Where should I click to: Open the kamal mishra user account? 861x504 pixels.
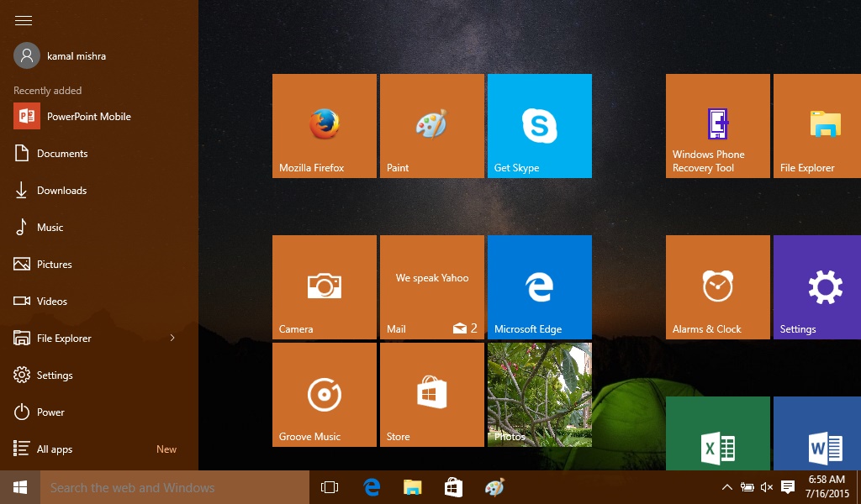[60, 56]
